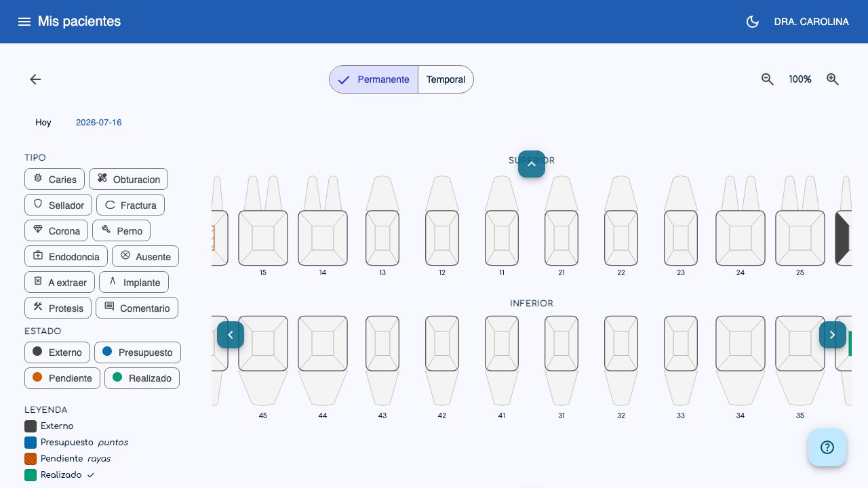
Task: Select upper tooth 13 crown
Action: [x=382, y=238]
